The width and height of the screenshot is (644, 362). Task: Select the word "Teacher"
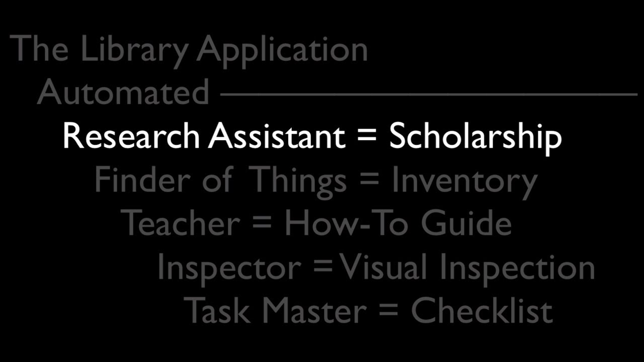181,223
